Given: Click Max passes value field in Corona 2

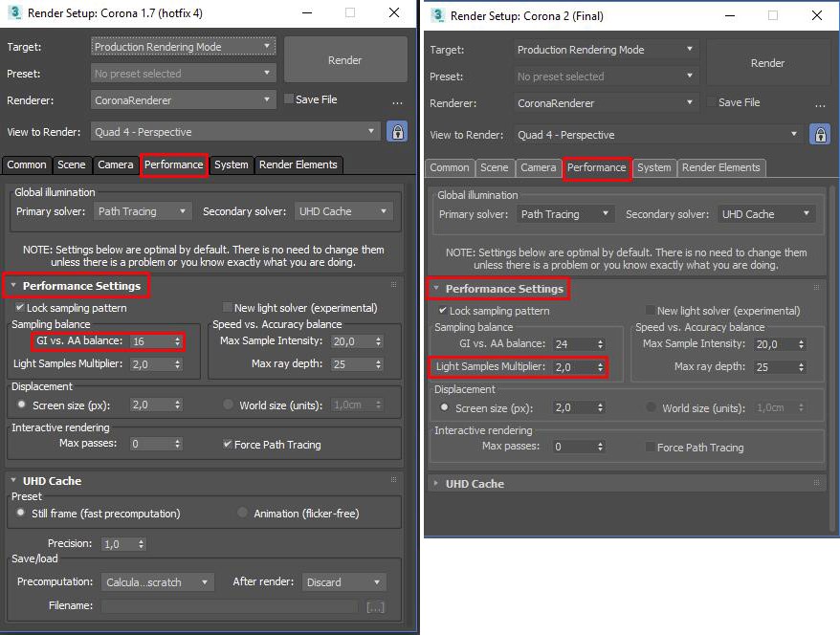Looking at the screenshot, I should (x=574, y=447).
